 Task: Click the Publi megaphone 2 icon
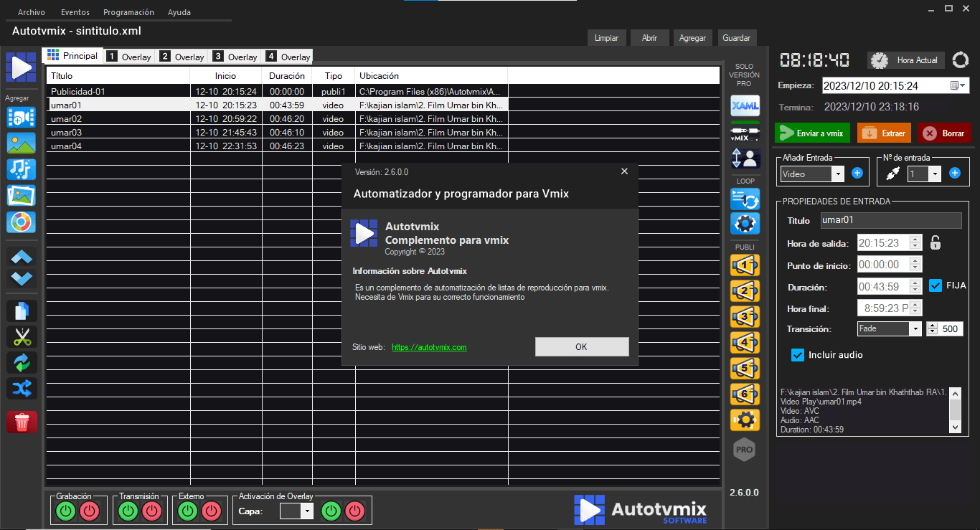click(x=745, y=291)
